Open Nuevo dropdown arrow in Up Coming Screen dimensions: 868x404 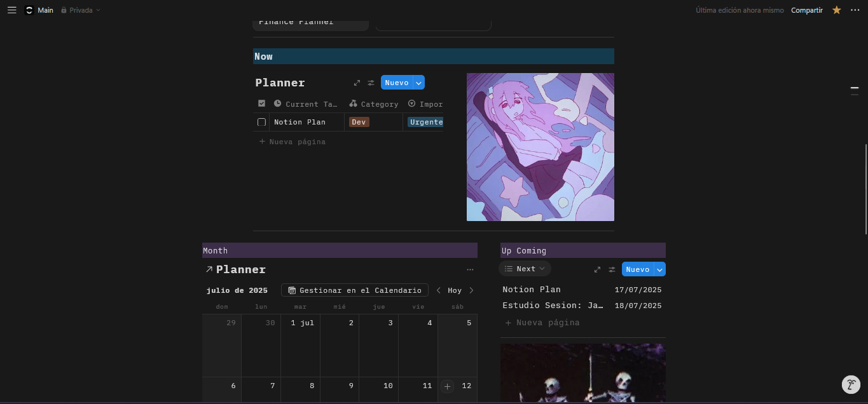660,269
